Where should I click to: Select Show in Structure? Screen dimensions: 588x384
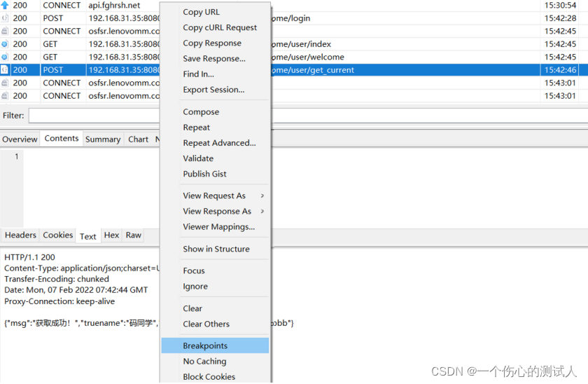coord(216,249)
